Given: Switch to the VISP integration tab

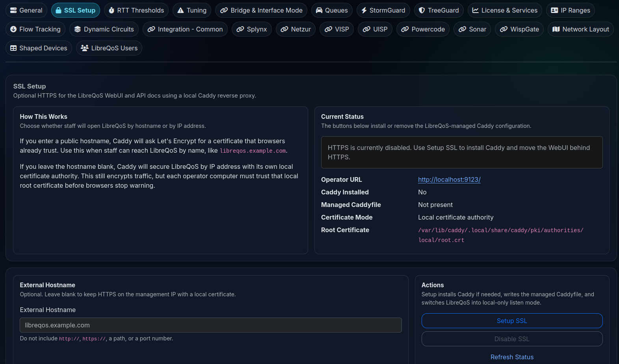Looking at the screenshot, I should 336,29.
